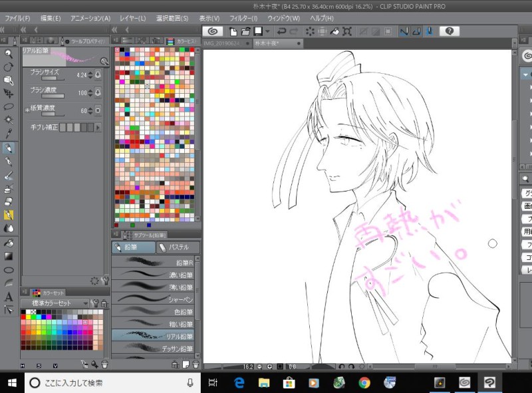Pick the pure red swatch in color set
532x393 pixels.
[x=23, y=317]
